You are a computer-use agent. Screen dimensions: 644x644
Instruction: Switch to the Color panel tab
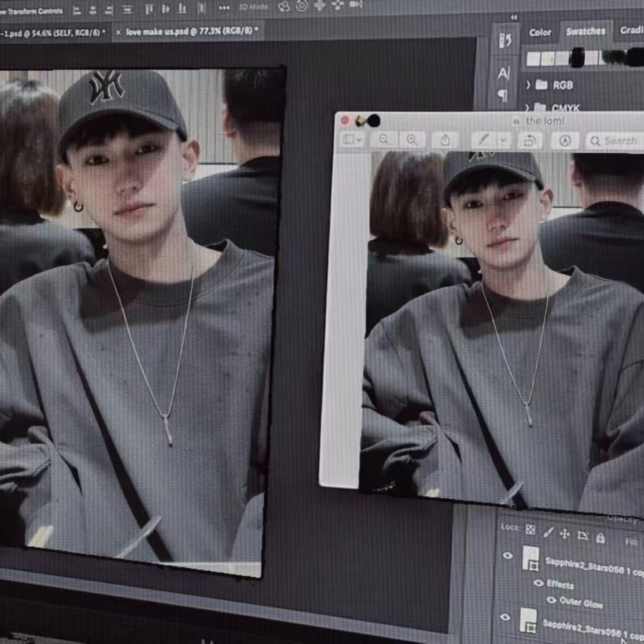(x=540, y=33)
